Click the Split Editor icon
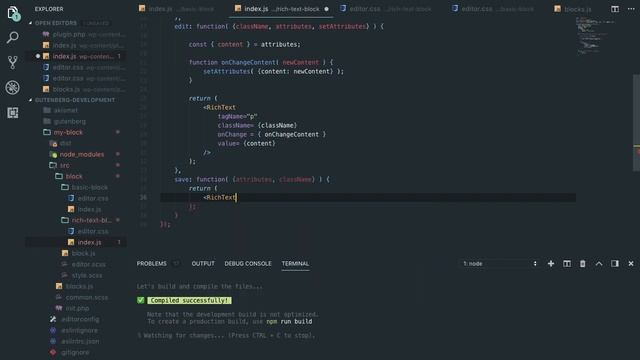Image resolution: width=640 pixels, height=360 pixels. pos(615,9)
